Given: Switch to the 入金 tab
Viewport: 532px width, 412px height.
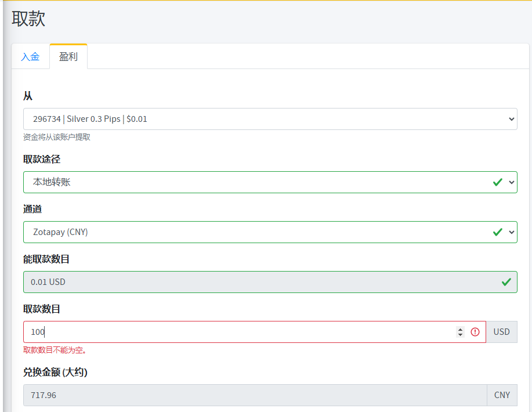Looking at the screenshot, I should pyautogui.click(x=30, y=57).
